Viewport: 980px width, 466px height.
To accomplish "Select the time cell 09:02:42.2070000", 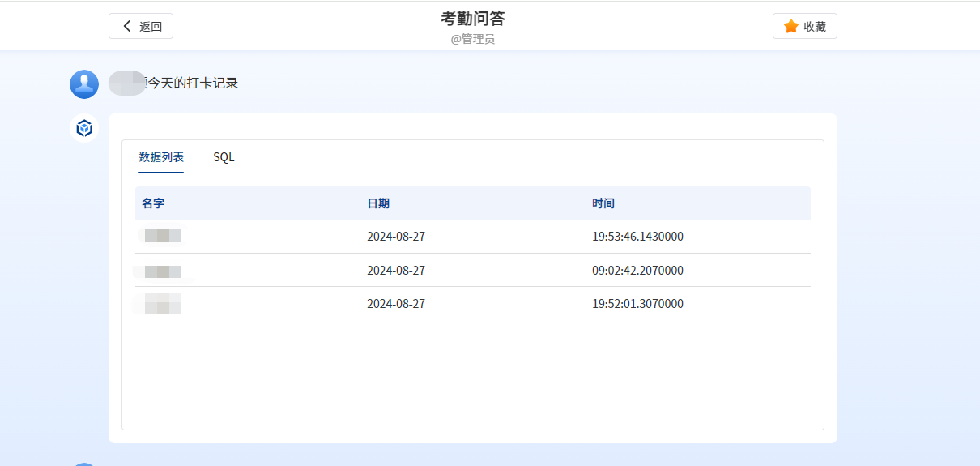I will click(x=637, y=271).
